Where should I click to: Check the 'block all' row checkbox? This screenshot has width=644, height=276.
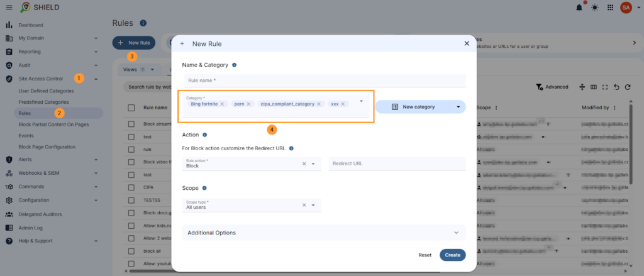coord(131,250)
